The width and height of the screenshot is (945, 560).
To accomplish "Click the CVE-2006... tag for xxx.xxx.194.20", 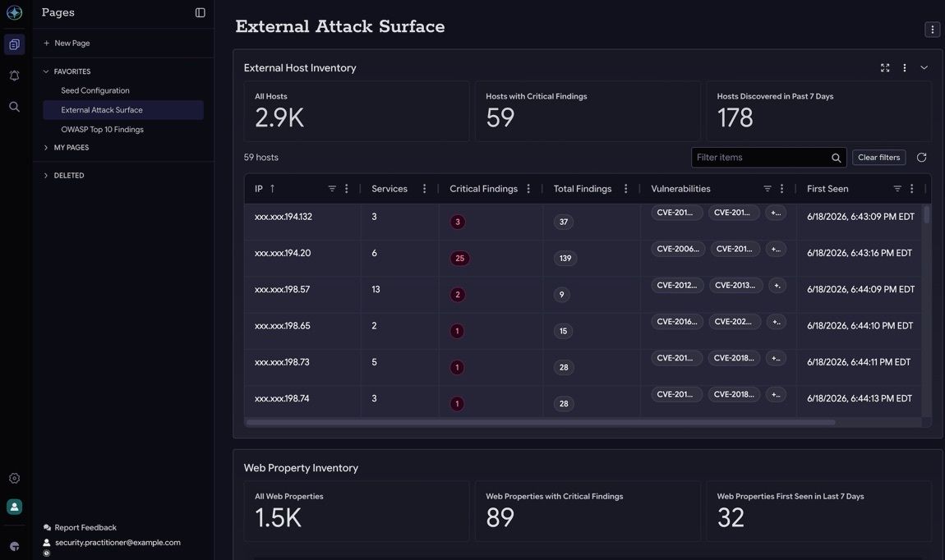I will (678, 250).
